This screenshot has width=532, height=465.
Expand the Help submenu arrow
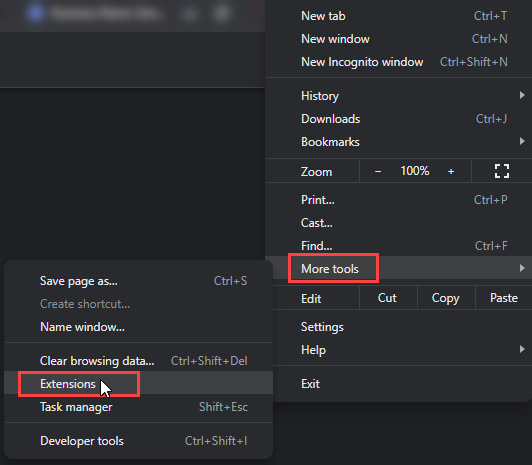click(522, 349)
